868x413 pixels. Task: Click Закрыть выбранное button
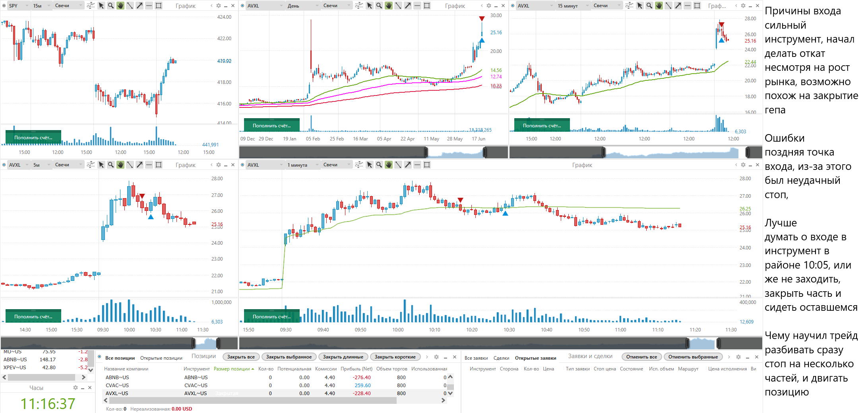289,357
